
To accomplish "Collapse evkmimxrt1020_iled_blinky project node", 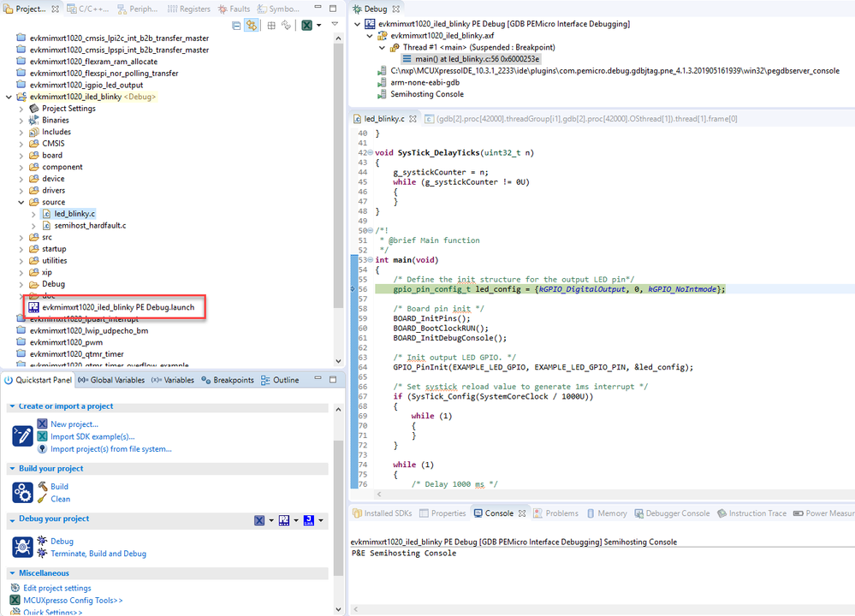I will coord(9,97).
